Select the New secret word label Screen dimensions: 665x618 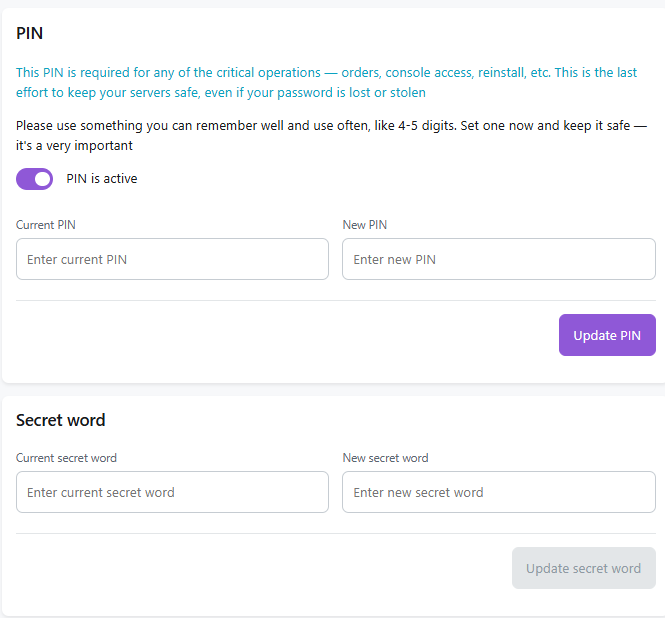coord(385,458)
